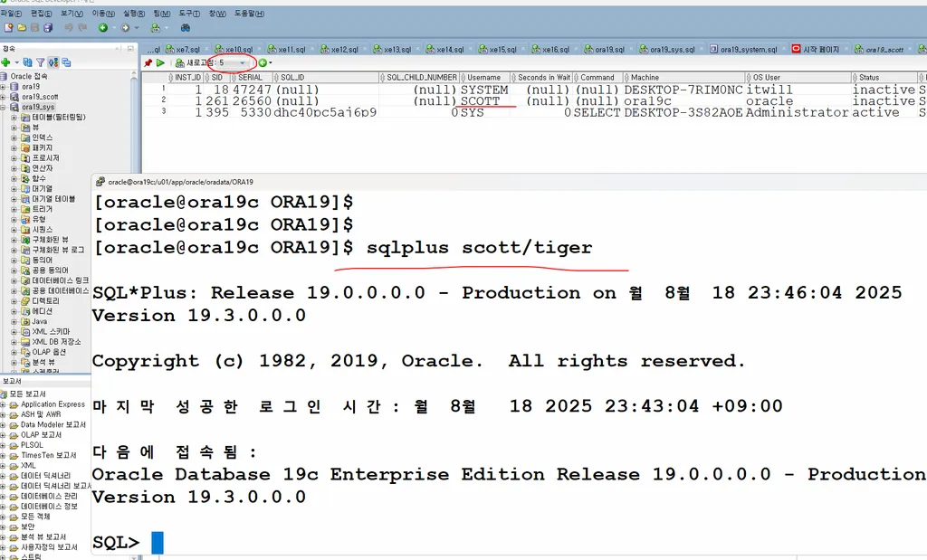Switch to the 시작 페이지 tab

pyautogui.click(x=820, y=50)
